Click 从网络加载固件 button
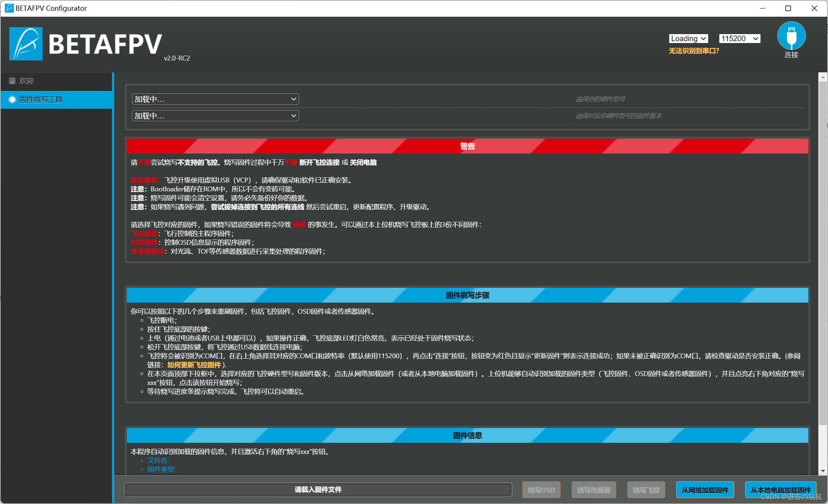This screenshot has width=828, height=504. (x=705, y=490)
